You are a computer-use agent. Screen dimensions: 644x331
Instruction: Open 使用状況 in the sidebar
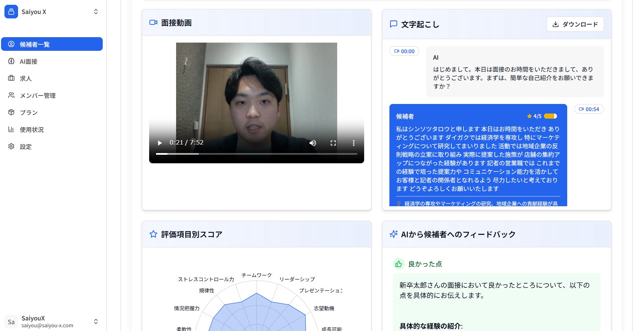(x=52, y=130)
